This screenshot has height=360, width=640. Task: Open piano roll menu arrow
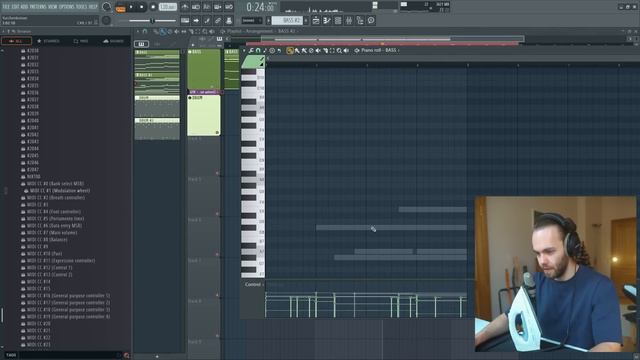tap(244, 51)
